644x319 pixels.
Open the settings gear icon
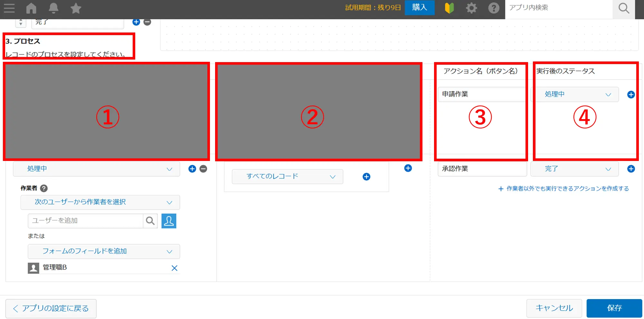471,8
